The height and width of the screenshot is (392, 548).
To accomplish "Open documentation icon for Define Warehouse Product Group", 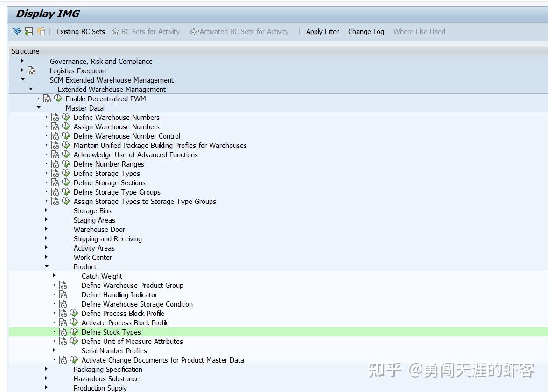I will [x=63, y=285].
